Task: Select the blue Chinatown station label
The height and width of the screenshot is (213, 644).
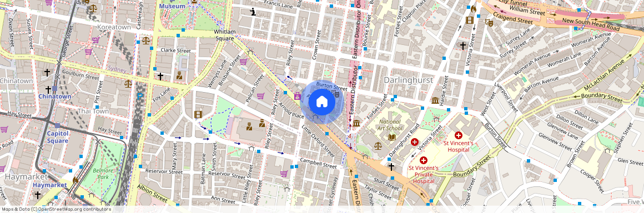Action: (x=54, y=97)
